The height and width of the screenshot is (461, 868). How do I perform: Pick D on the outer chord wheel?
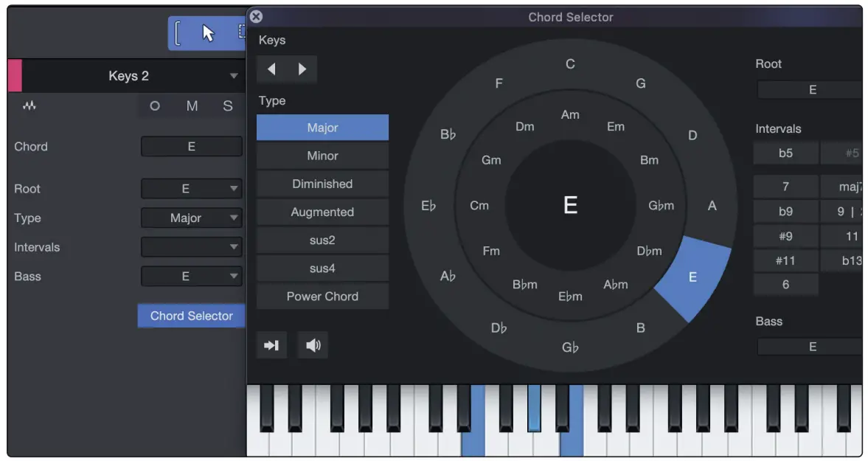tap(692, 136)
